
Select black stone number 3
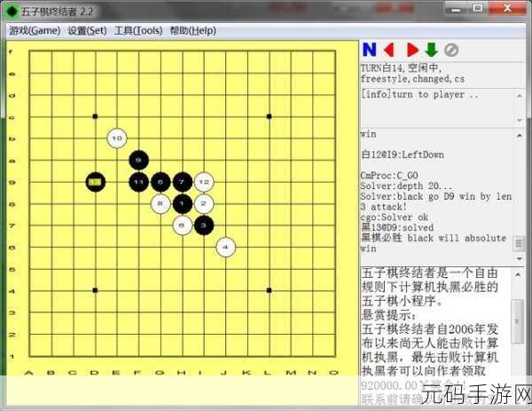tap(204, 225)
